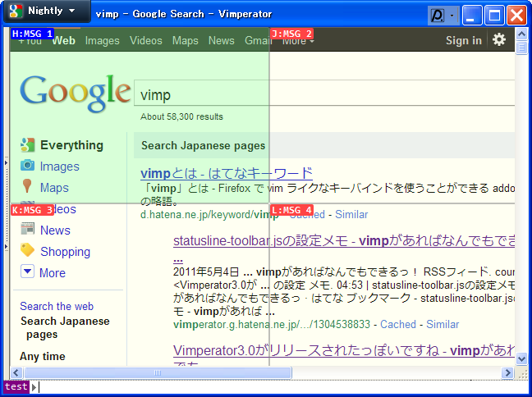Click the Images camera icon in sidebar
This screenshot has width=532, height=397.
tap(27, 166)
